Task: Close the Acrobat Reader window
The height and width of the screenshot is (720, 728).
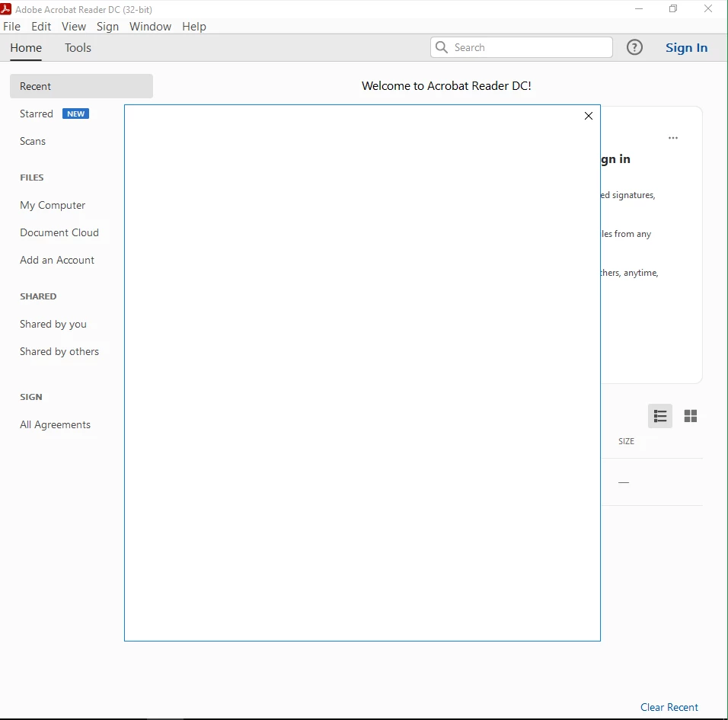Action: click(x=708, y=9)
